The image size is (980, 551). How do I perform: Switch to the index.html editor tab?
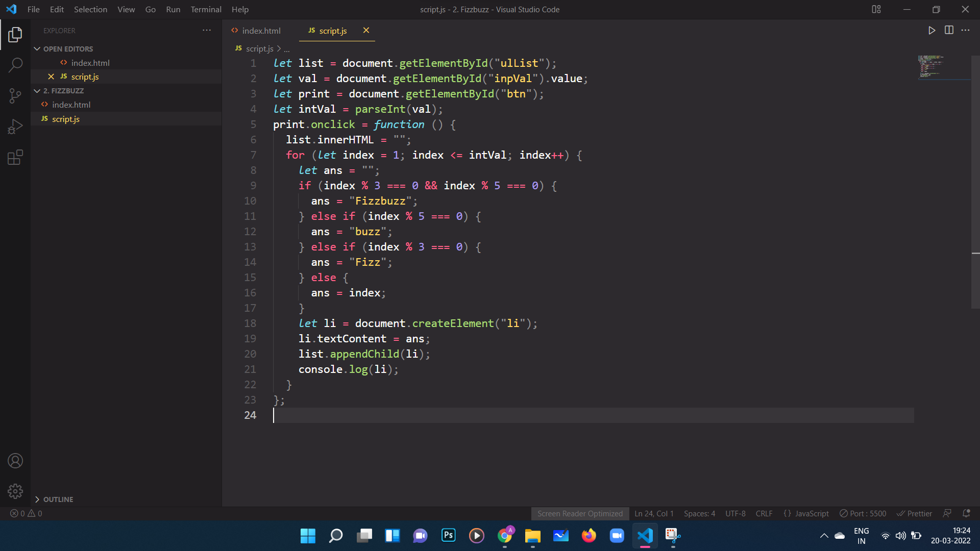click(x=260, y=31)
